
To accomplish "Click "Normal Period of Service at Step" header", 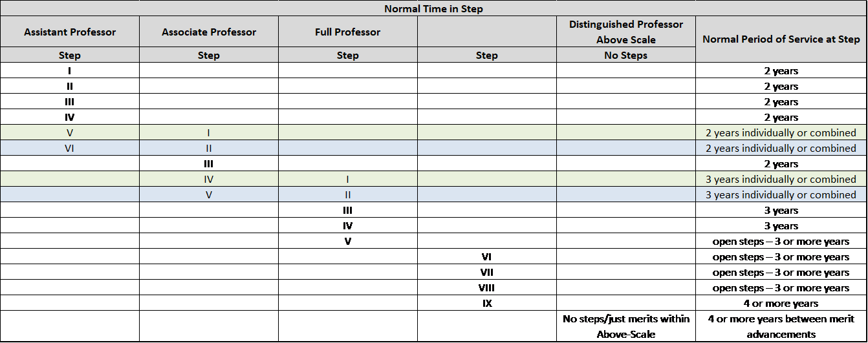I will point(781,39).
